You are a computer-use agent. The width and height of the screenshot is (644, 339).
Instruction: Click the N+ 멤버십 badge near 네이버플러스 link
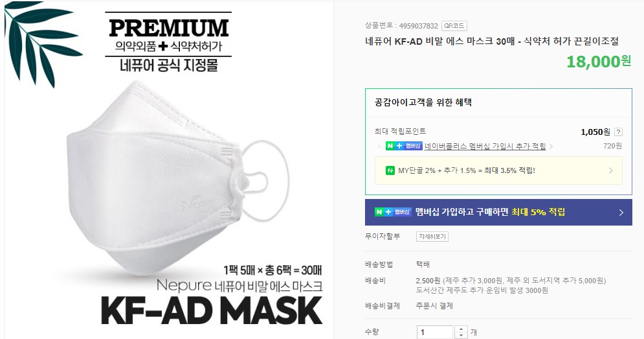point(404,146)
